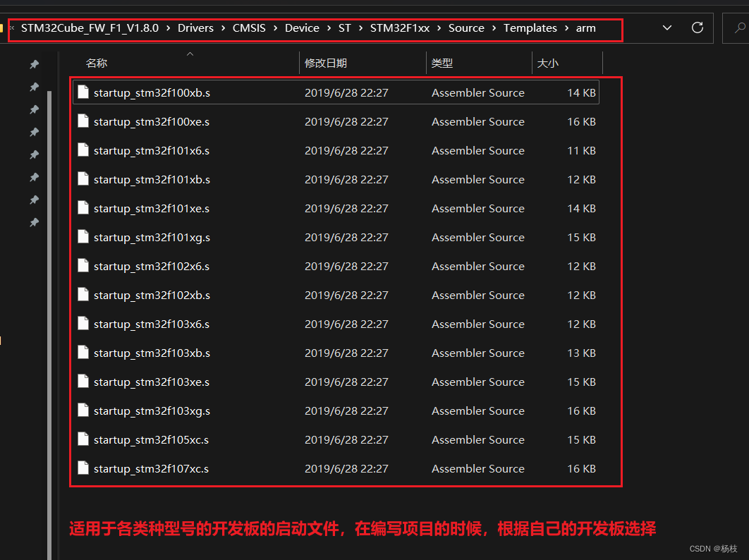Viewport: 749px width, 560px height.
Task: Expand chevron after STM32F1xx breadcrumb
Action: [x=439, y=28]
